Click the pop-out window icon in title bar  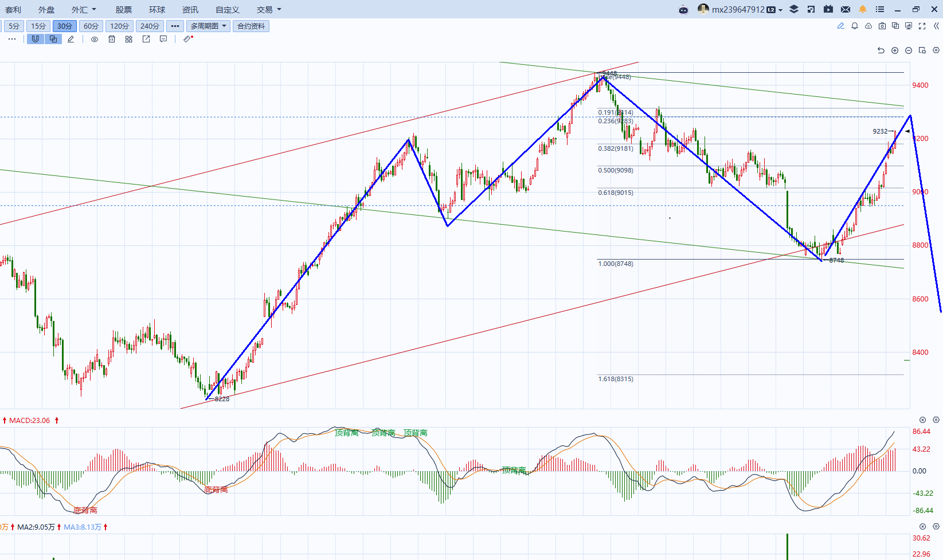coord(811,9)
